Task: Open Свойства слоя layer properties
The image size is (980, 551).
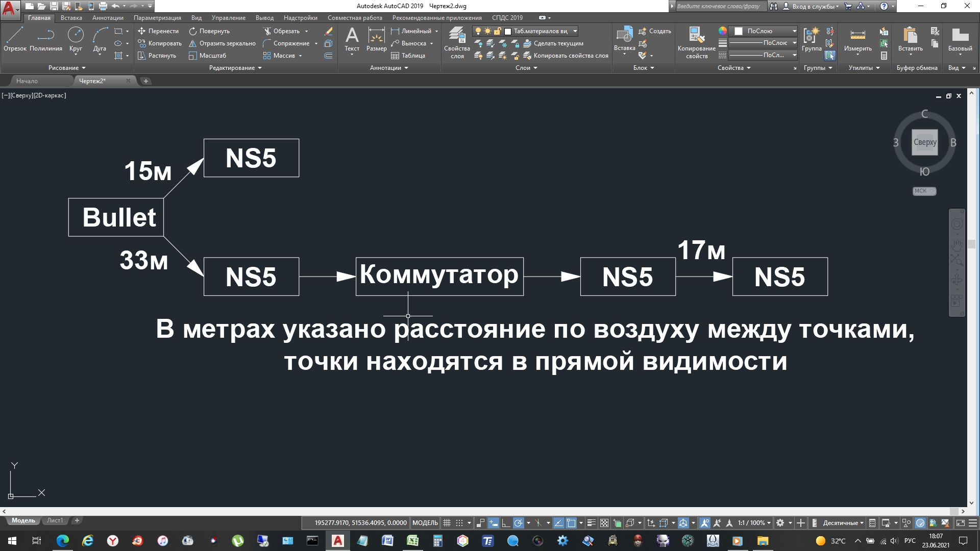Action: point(457,42)
